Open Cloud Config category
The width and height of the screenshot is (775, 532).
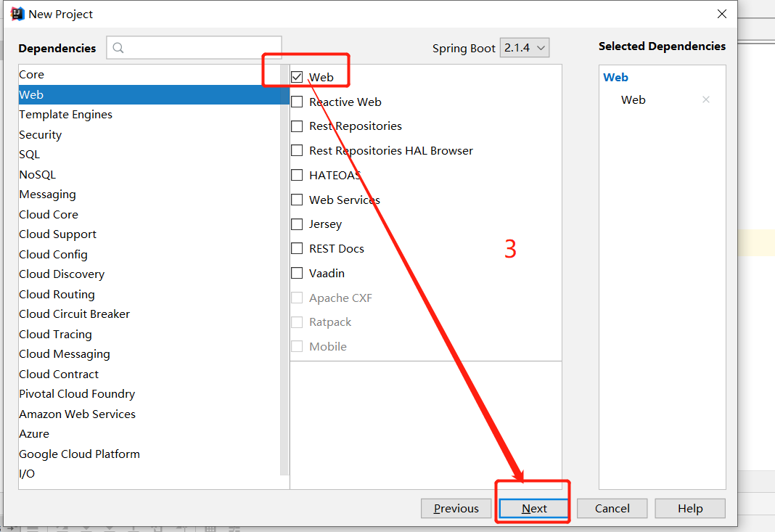click(x=149, y=255)
